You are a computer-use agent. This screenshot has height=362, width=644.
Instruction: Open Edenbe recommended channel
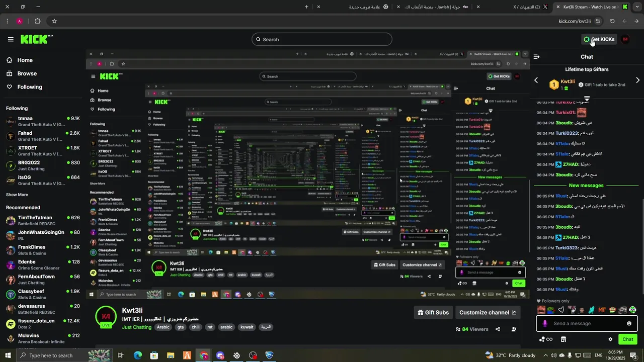coord(43,264)
